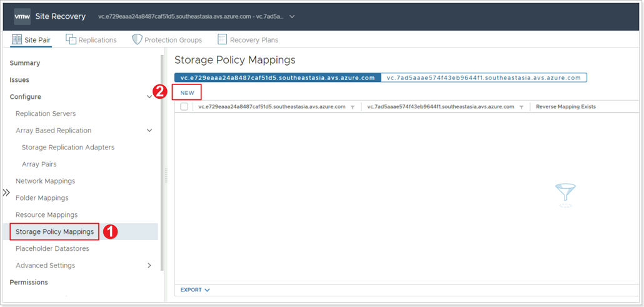Click the Site Pair tab icon
Image resolution: width=644 pixels, height=307 pixels.
point(17,39)
